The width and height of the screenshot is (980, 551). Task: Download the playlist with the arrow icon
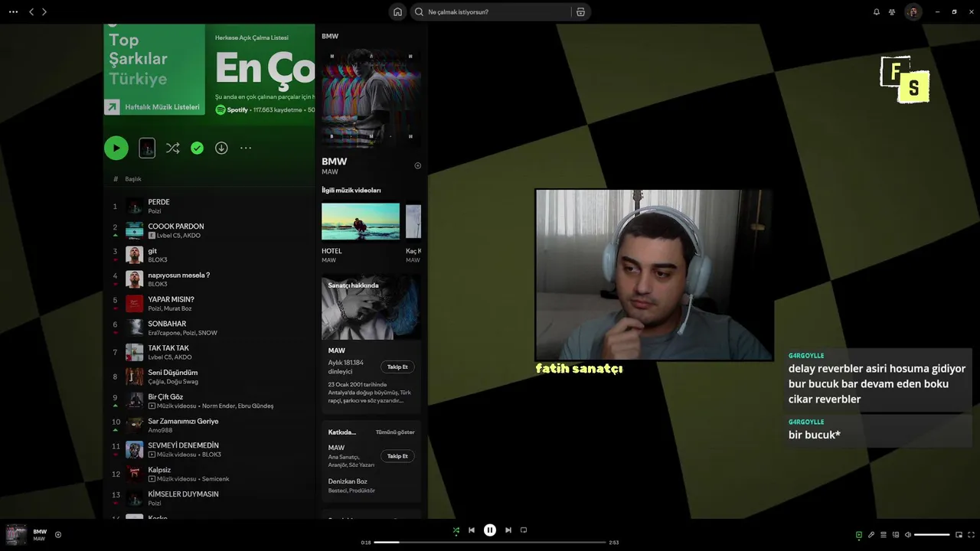[221, 148]
